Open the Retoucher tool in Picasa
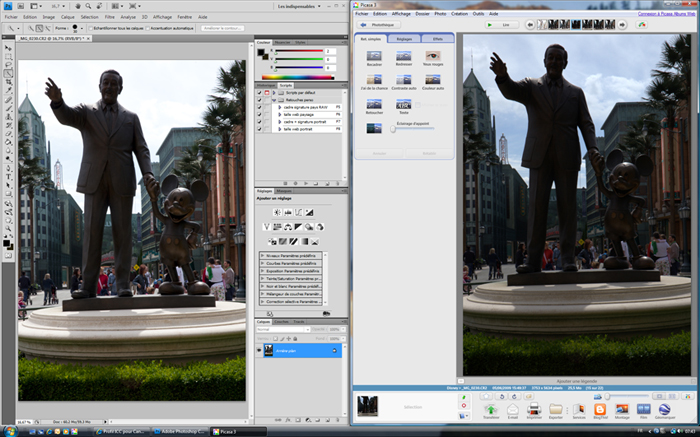This screenshot has width=700, height=437. [x=374, y=104]
